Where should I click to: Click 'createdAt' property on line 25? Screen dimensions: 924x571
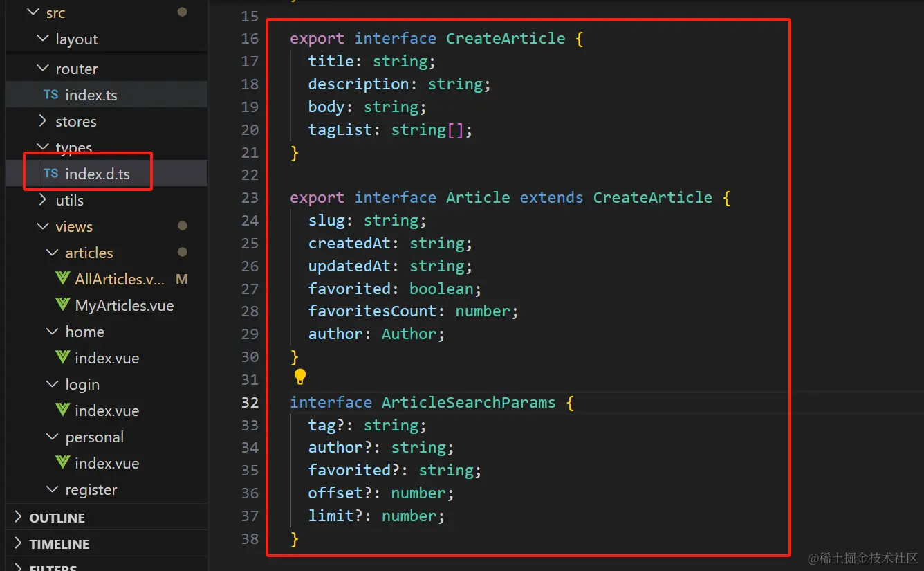pyautogui.click(x=349, y=244)
